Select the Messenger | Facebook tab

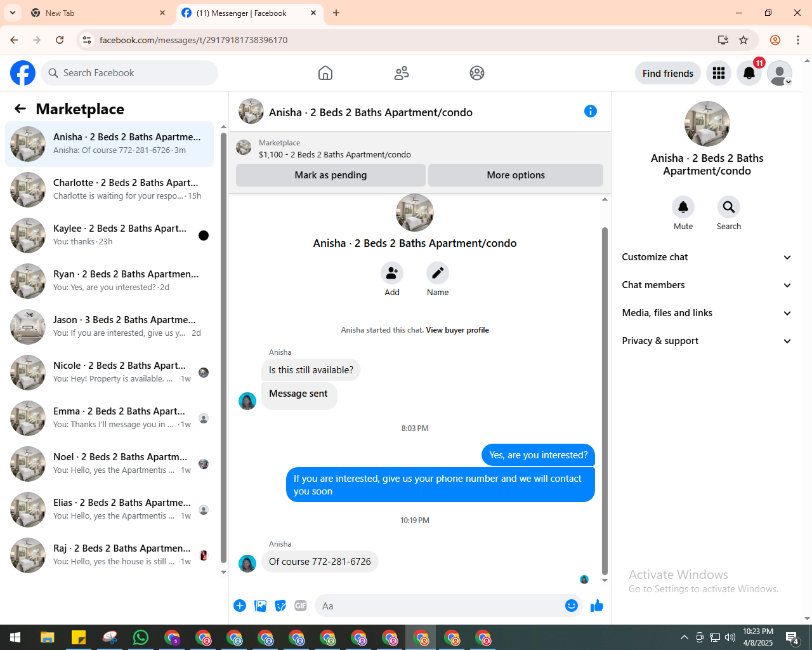pos(249,13)
